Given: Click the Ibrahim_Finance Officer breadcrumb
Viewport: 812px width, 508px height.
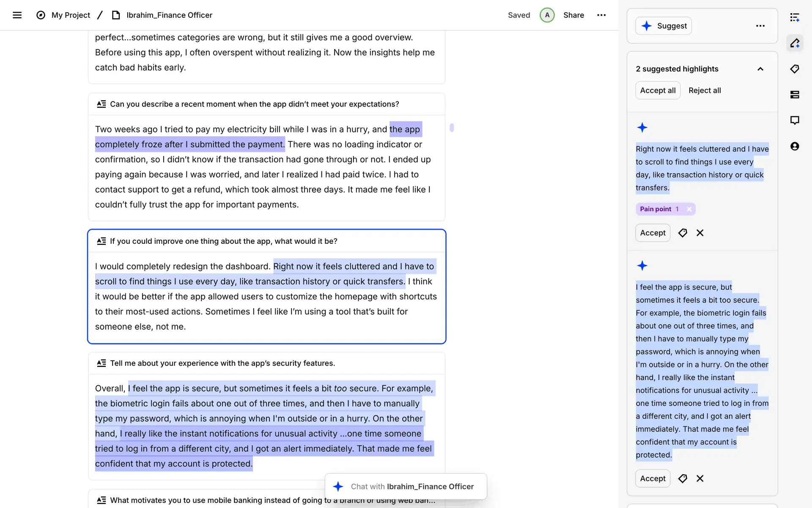Looking at the screenshot, I should tap(169, 15).
